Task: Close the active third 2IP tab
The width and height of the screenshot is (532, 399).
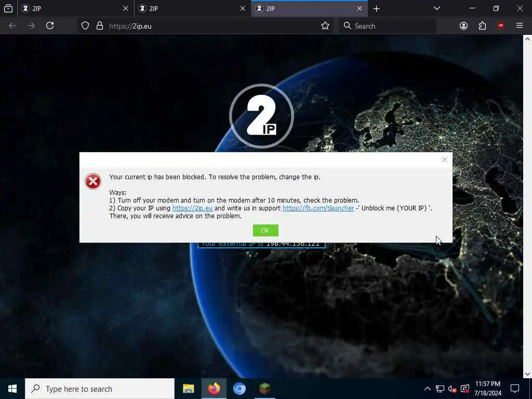Action: tap(360, 8)
